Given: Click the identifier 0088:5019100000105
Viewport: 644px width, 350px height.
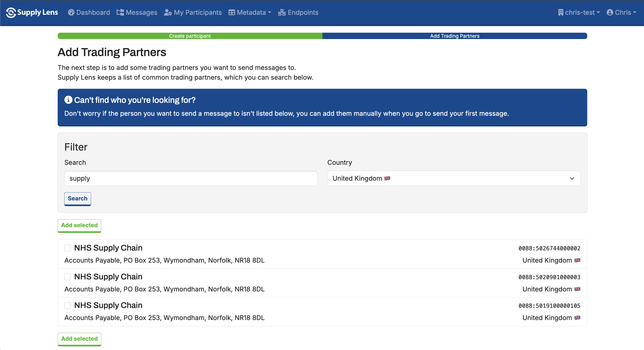Looking at the screenshot, I should tap(549, 306).
